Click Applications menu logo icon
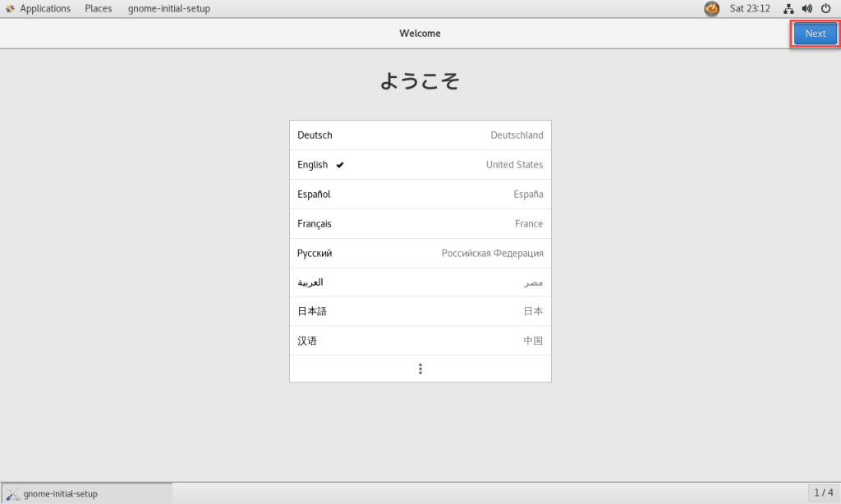 click(x=10, y=8)
